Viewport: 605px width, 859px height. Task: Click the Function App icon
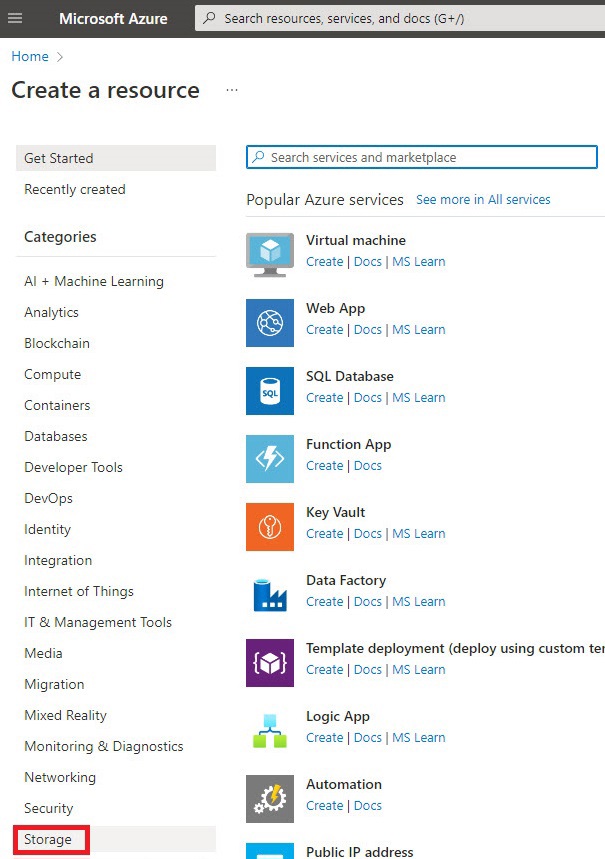[270, 459]
